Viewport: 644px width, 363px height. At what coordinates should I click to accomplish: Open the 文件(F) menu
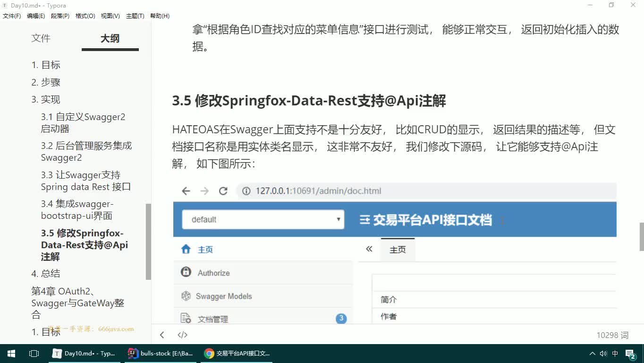(x=12, y=16)
